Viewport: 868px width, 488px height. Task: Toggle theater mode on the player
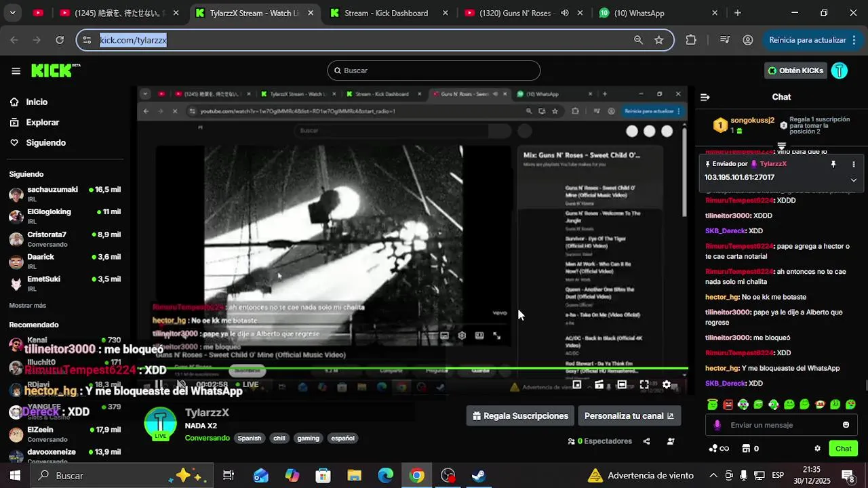click(x=622, y=384)
